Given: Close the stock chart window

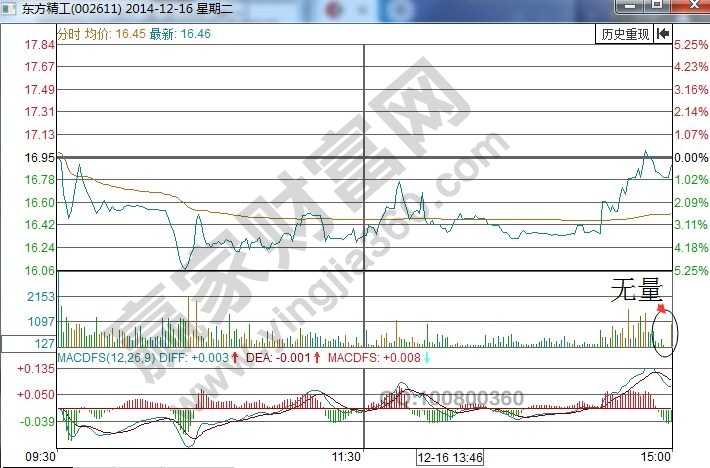Looking at the screenshot, I should (689, 6).
